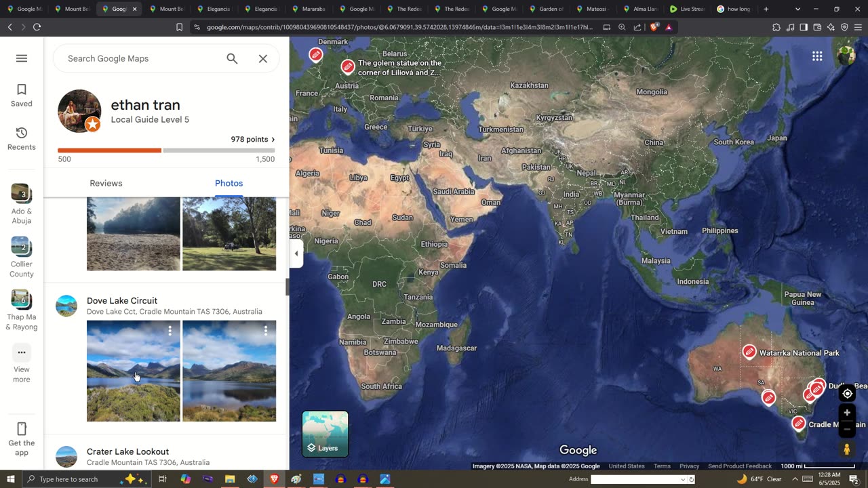Click the Watarrka National Park map pin

(x=749, y=352)
